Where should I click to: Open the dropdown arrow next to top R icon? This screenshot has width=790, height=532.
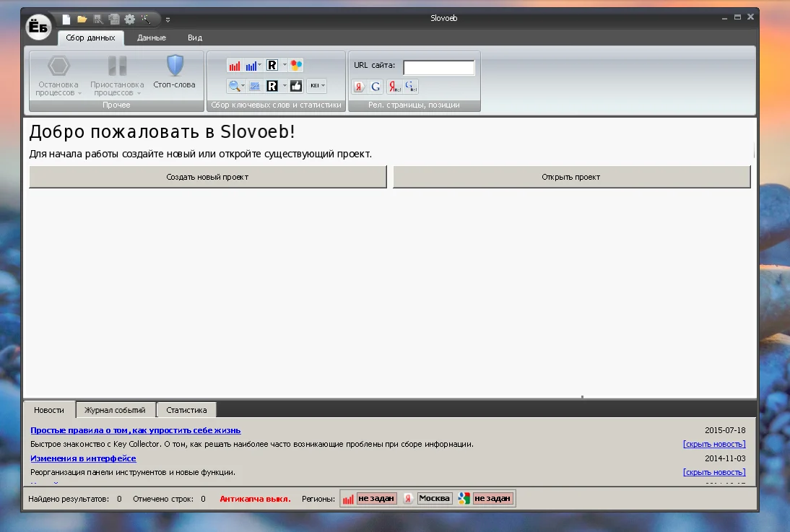point(285,65)
